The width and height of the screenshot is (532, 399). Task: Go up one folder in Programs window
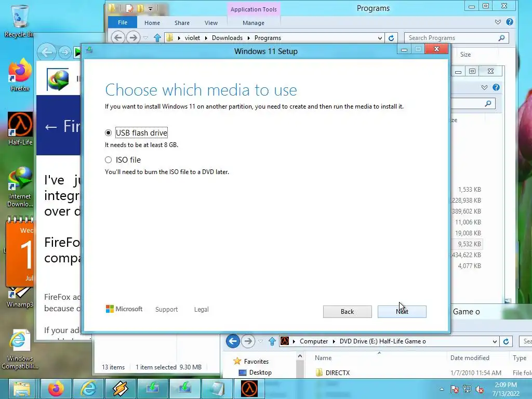[x=157, y=37]
